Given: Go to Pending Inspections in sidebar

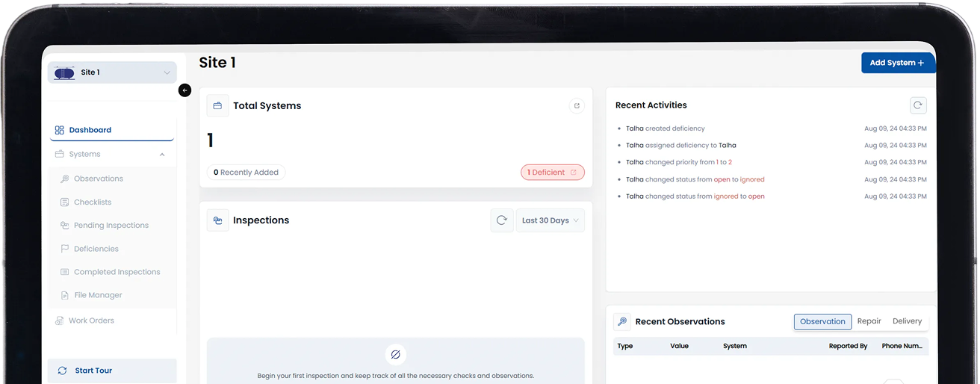Looking at the screenshot, I should pyautogui.click(x=111, y=226).
